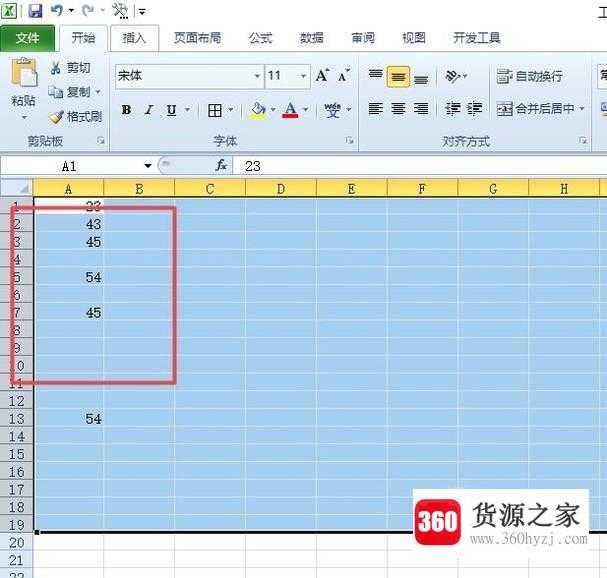Center text horizontally icon
This screenshot has width=607, height=578.
tap(398, 109)
